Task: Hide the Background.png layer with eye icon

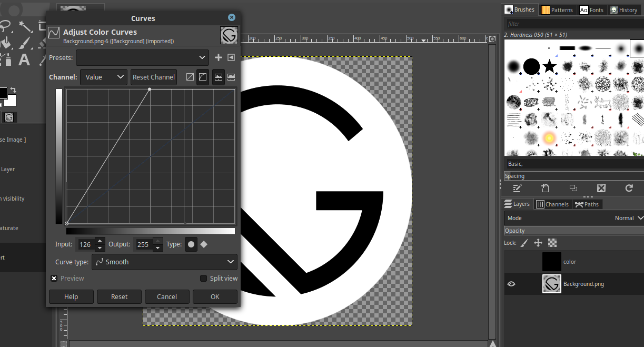Action: (x=511, y=284)
